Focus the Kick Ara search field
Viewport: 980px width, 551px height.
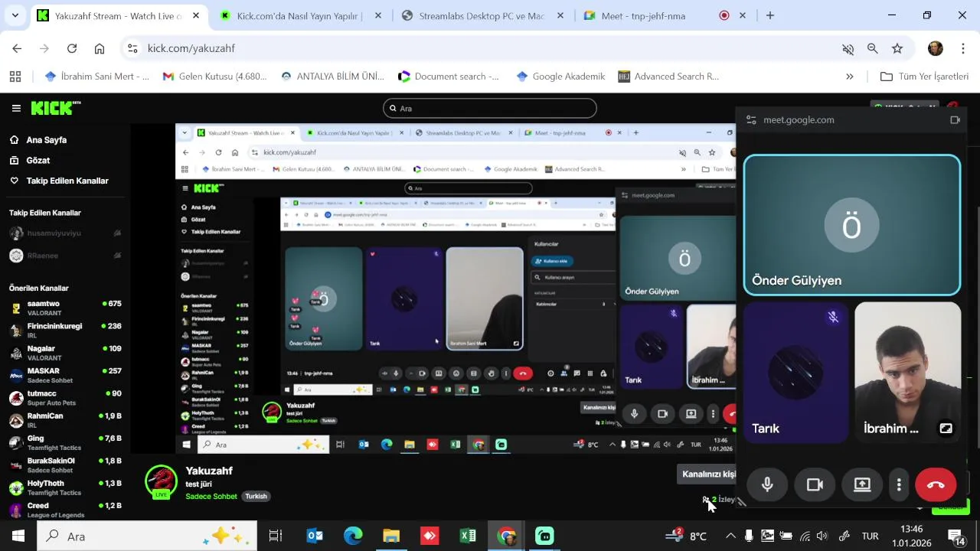tap(490, 108)
